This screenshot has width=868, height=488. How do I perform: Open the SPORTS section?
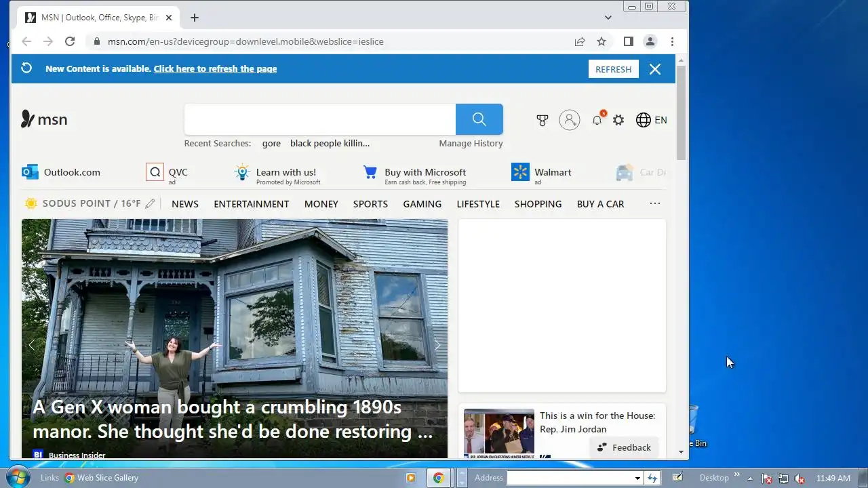(x=370, y=204)
